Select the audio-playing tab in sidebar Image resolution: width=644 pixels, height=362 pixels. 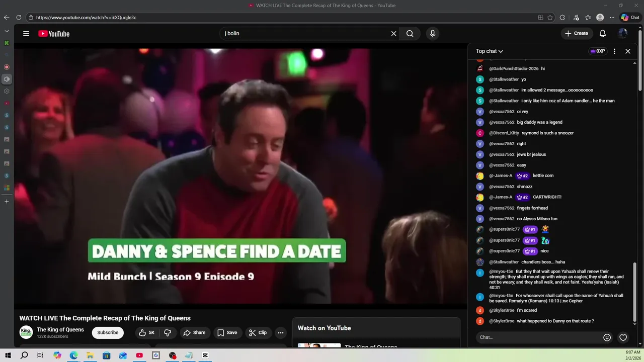click(7, 79)
